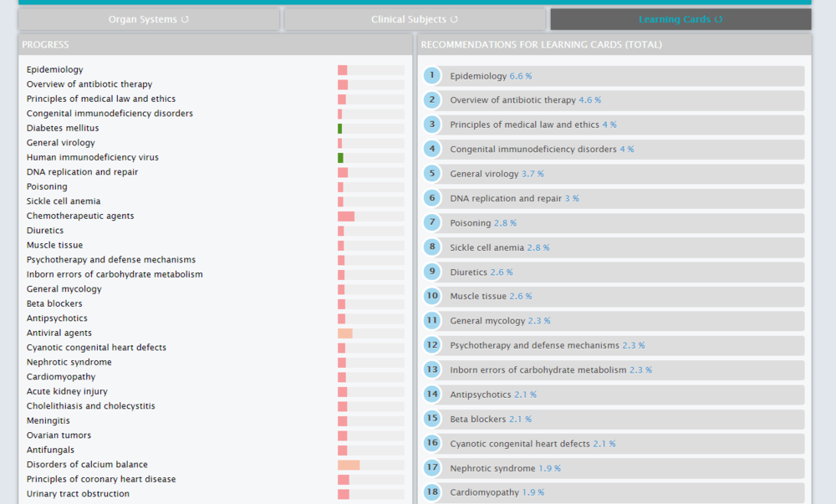Select Human immunodeficiency virus in Progress list
The width and height of the screenshot is (836, 504).
93,157
